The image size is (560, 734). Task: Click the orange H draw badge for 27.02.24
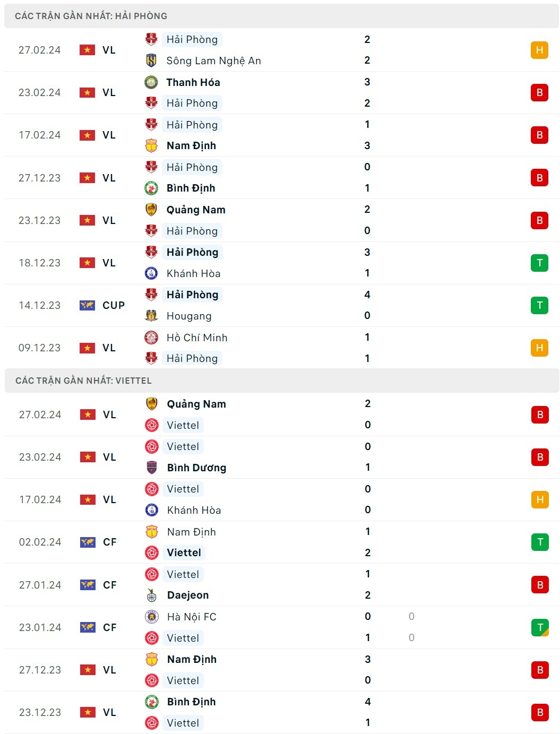pyautogui.click(x=539, y=50)
